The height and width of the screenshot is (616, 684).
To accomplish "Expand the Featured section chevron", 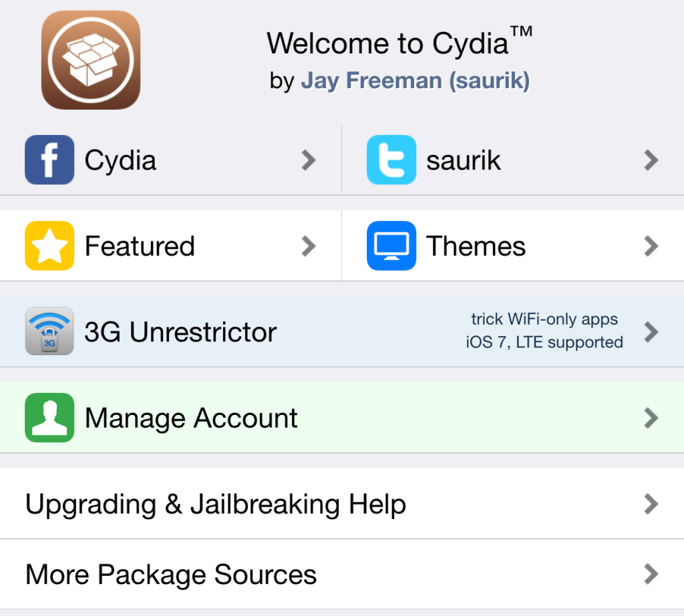I will pyautogui.click(x=308, y=245).
